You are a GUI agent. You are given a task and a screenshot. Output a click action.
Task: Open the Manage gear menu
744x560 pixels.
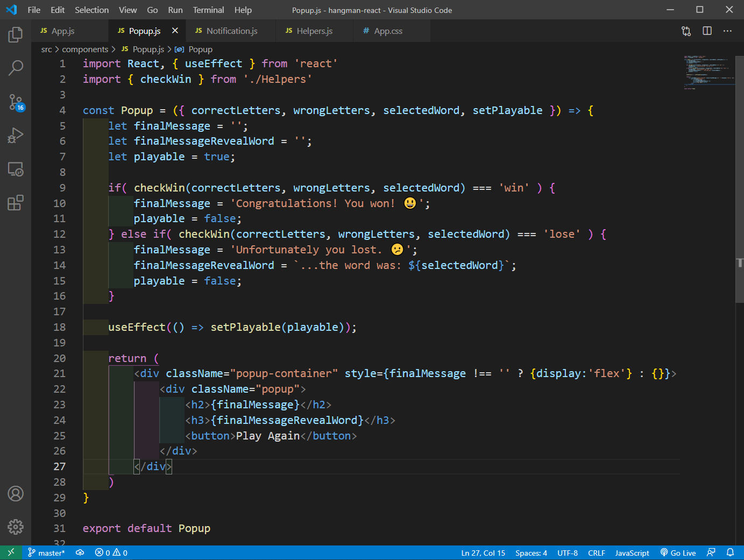(x=16, y=527)
